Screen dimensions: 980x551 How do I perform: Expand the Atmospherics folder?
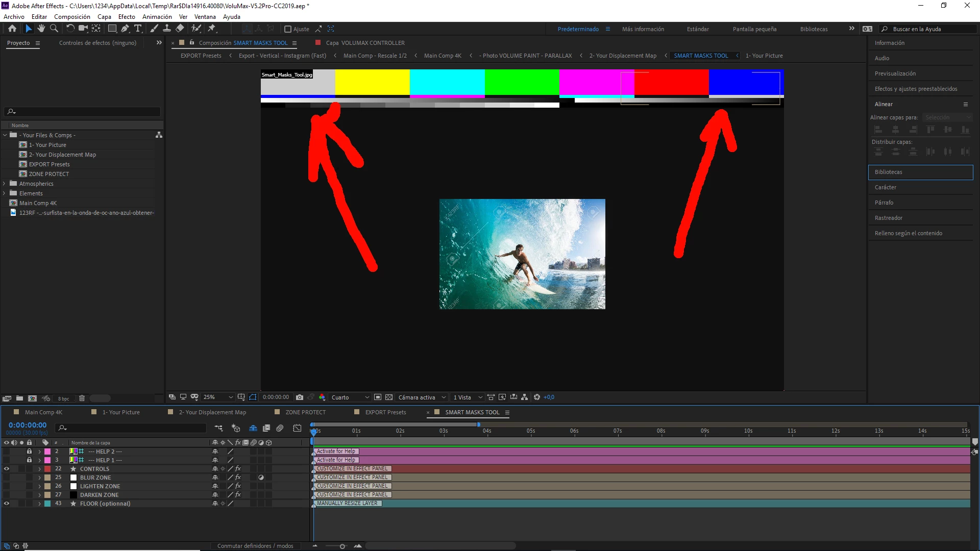point(5,184)
